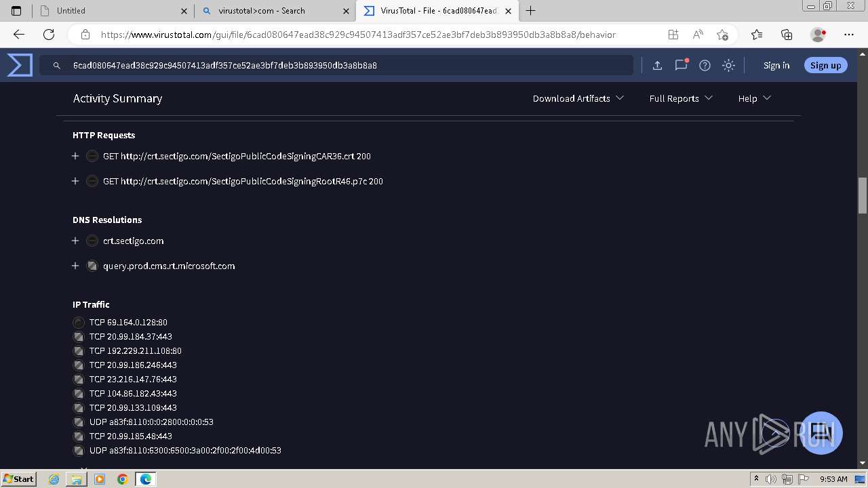Expand the crt.sectigo.com DNS resolution
The width and height of the screenshot is (868, 488).
coord(75,241)
